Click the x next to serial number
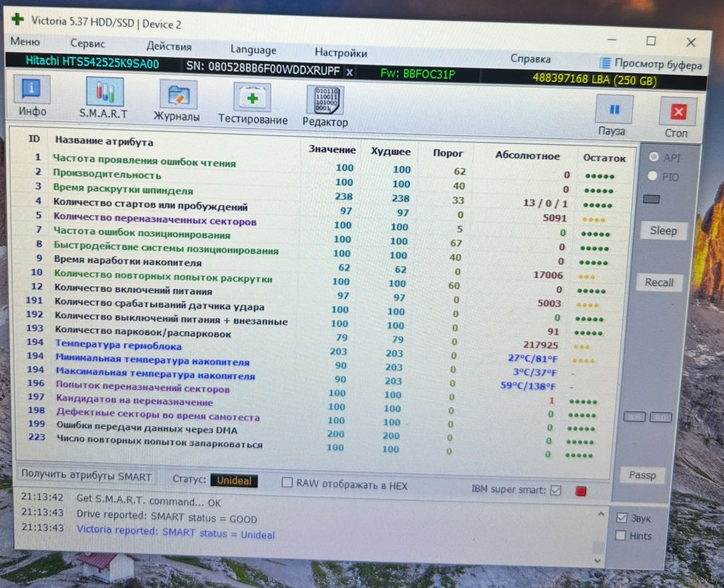This screenshot has width=724, height=588. (350, 72)
